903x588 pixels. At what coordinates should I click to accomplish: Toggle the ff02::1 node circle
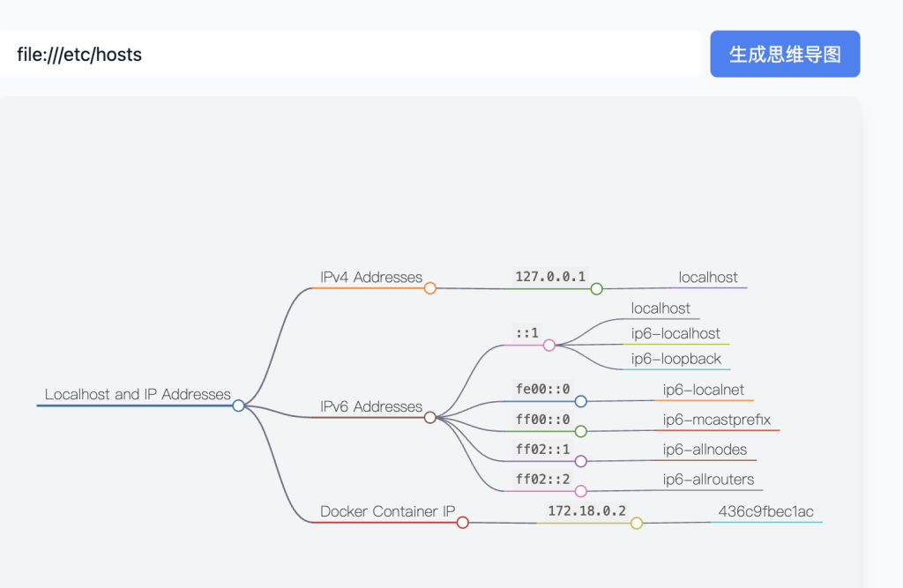pyautogui.click(x=580, y=461)
